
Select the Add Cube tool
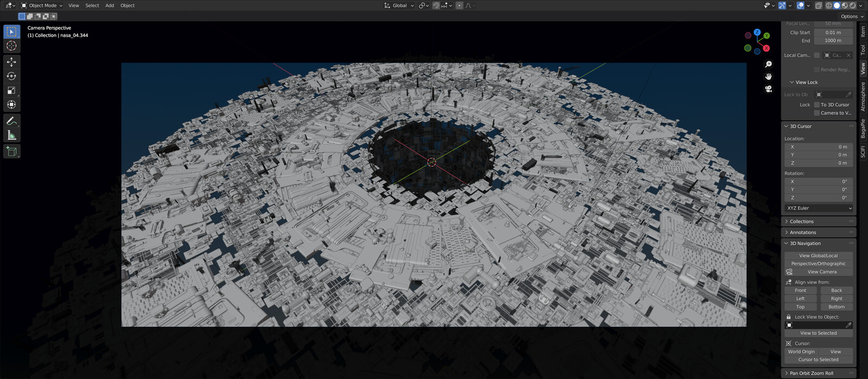[11, 151]
